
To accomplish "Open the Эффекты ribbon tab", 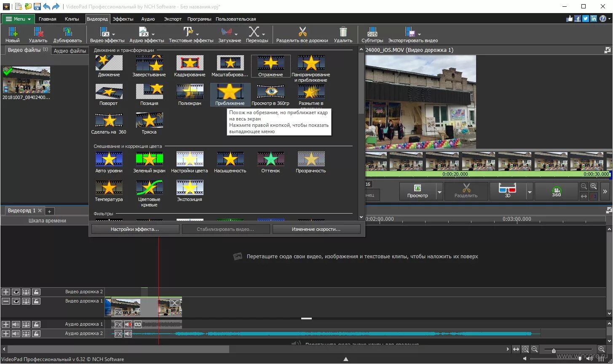I will [x=123, y=19].
